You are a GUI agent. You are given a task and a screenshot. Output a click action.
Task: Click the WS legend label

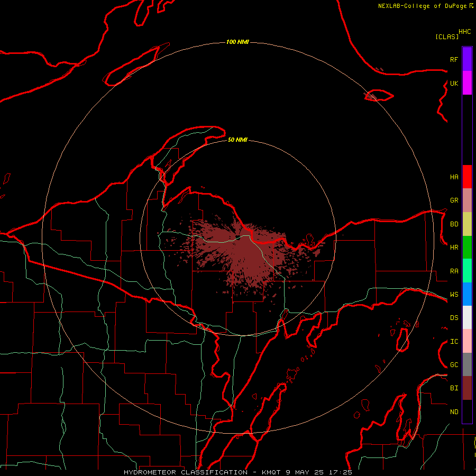[454, 295]
